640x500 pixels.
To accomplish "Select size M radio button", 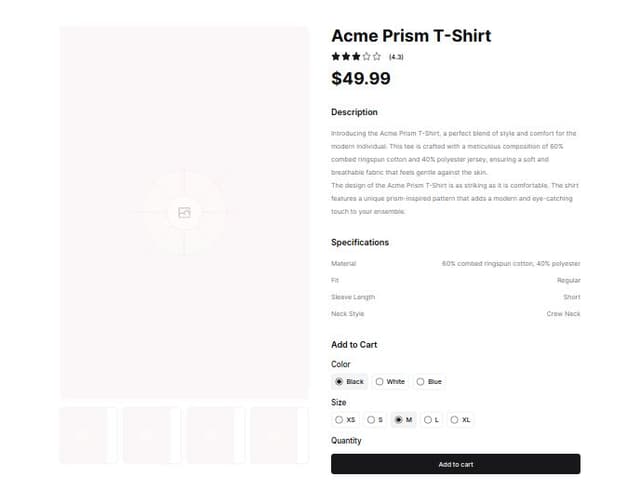I will 399,420.
